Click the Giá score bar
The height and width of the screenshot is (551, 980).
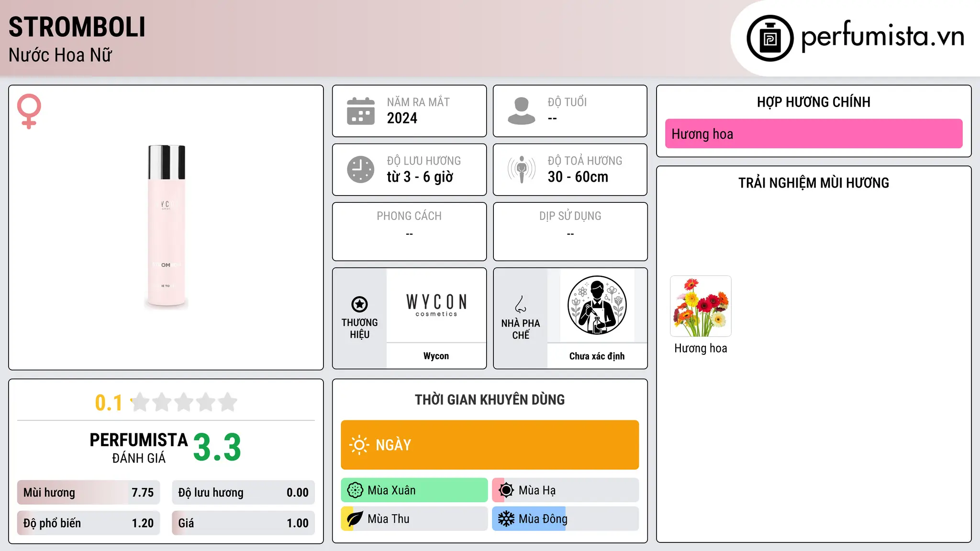(243, 523)
